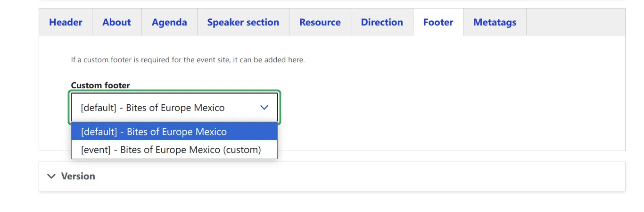Go to the Agenda tab
Viewport: 644px width, 212px height.
point(169,22)
